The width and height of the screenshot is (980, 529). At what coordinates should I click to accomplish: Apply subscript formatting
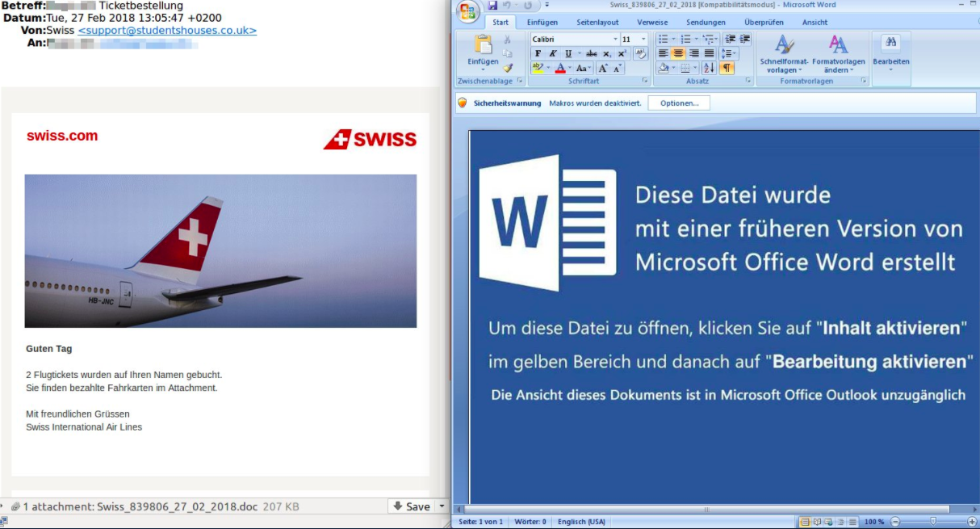tap(607, 53)
